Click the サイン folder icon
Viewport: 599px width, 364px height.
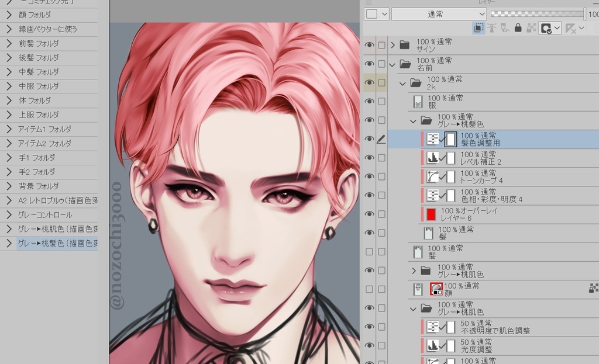[x=405, y=45]
